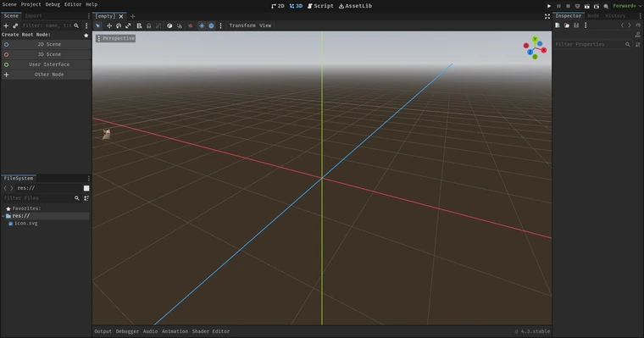
Task: Switch to the 2D workspace
Action: [x=278, y=6]
